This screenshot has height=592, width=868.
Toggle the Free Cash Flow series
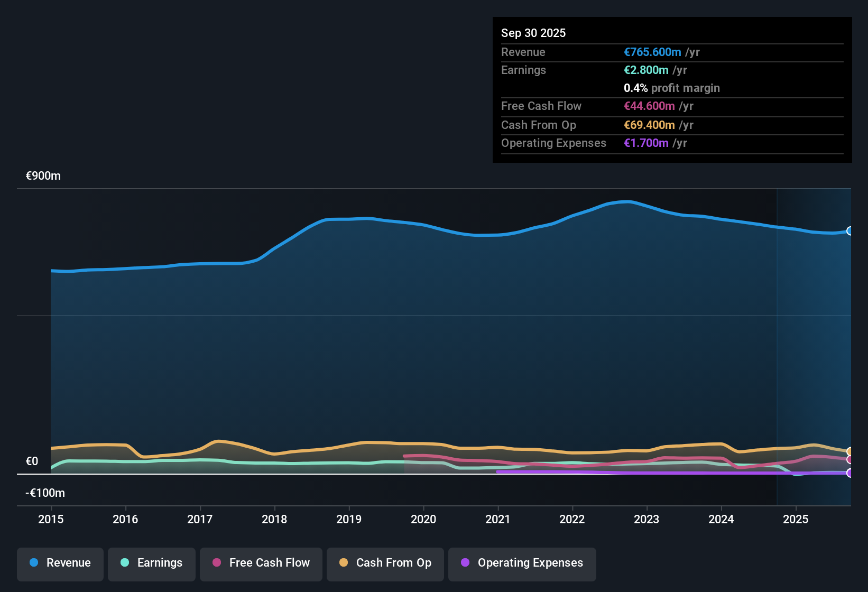(261, 563)
